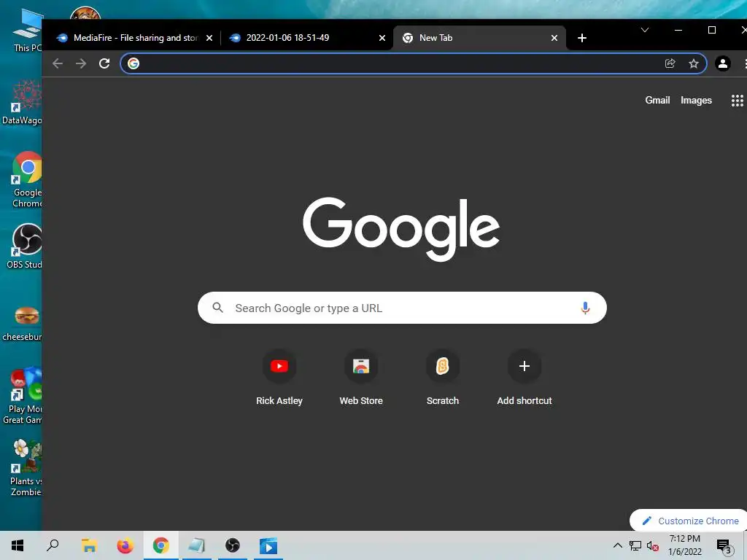Select the Google Chrome desktop shortcut
This screenshot has height=560, width=747.
[27, 179]
